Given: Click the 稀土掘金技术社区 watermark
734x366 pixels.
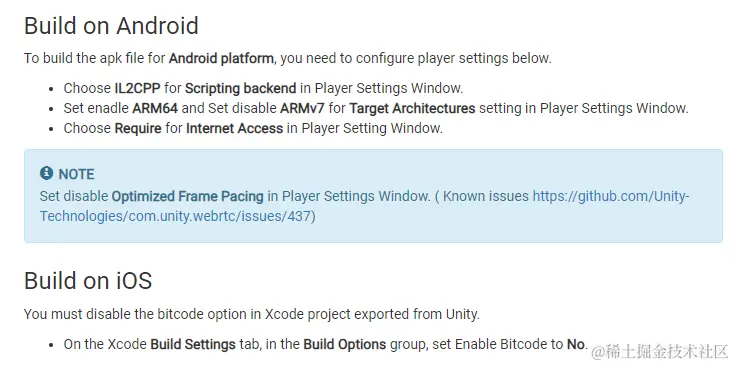Looking at the screenshot, I should pyautogui.click(x=660, y=352).
